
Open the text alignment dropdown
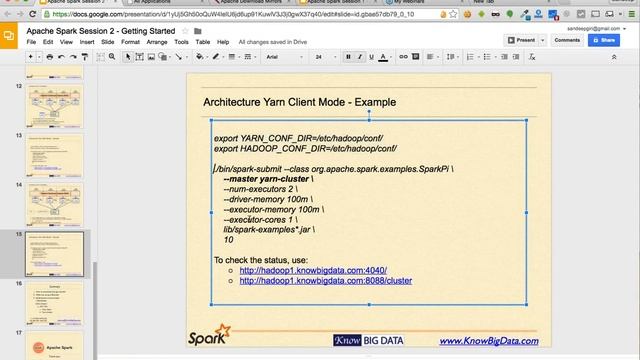[432, 57]
